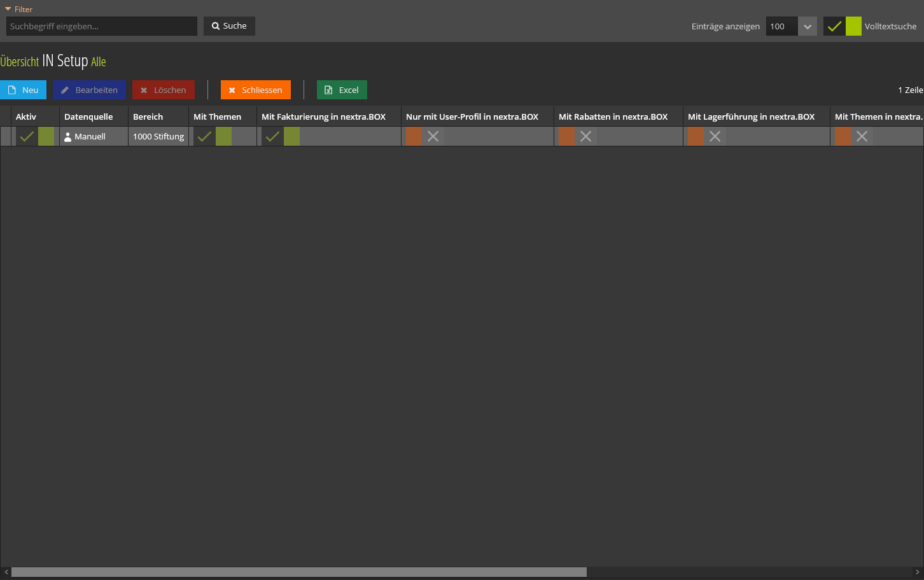Click the green checkmark in the Aktiv column
This screenshot has height=580, width=924.
[x=27, y=136]
